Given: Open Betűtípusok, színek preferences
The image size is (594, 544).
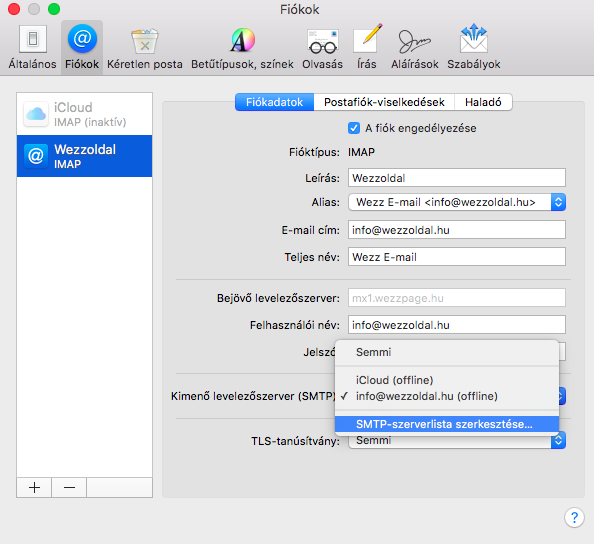Looking at the screenshot, I should (x=242, y=47).
